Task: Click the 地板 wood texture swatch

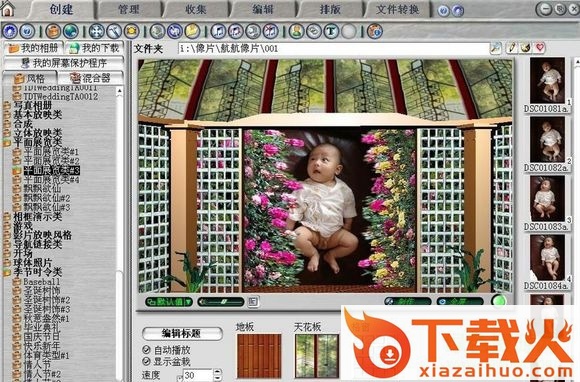Action: 259,355
